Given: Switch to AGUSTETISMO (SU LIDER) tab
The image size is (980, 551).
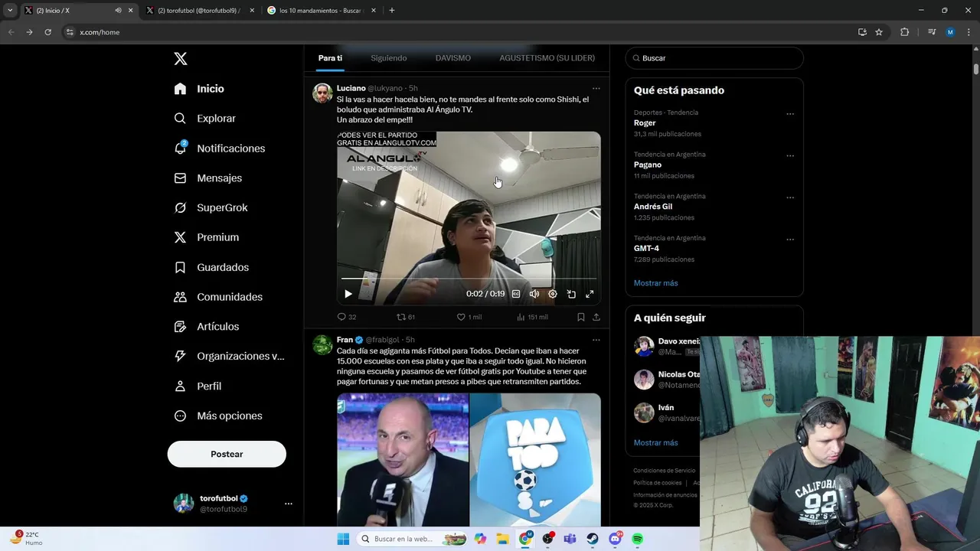Looking at the screenshot, I should click(x=547, y=58).
